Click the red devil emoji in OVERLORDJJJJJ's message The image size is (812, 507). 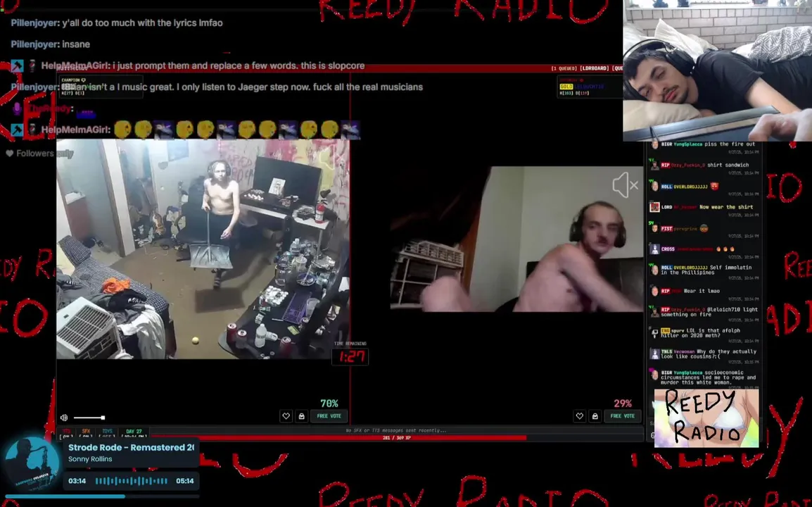[715, 186]
